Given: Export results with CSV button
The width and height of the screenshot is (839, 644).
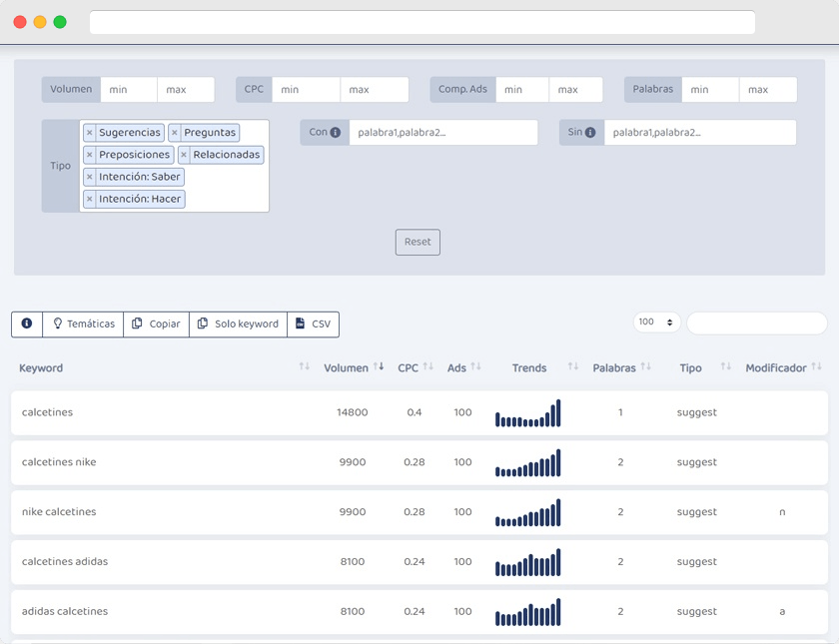Looking at the screenshot, I should (313, 323).
